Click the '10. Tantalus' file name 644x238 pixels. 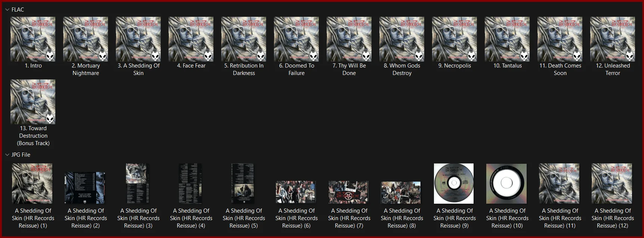pos(508,66)
